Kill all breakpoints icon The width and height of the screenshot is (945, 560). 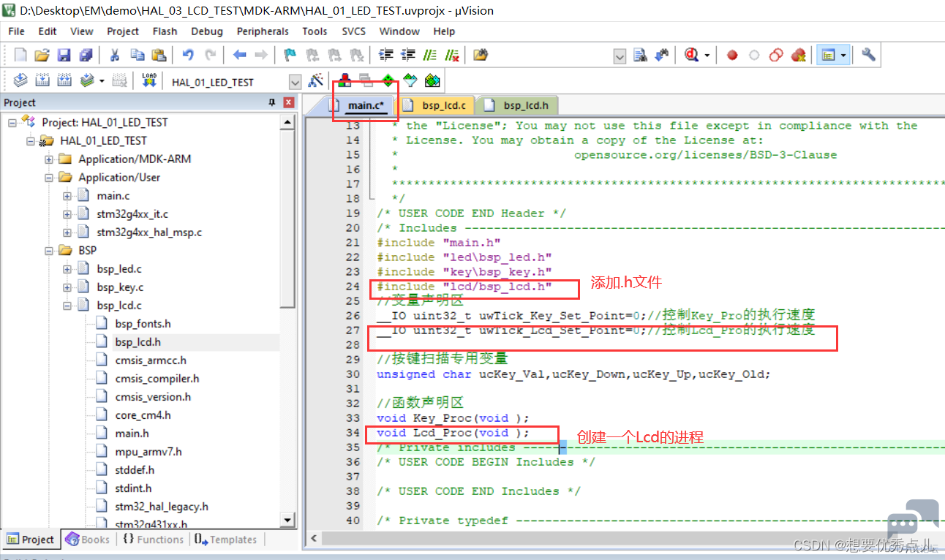coord(798,55)
